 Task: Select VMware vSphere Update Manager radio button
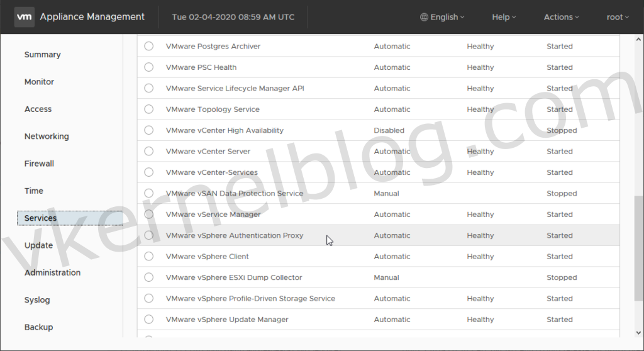[148, 319]
